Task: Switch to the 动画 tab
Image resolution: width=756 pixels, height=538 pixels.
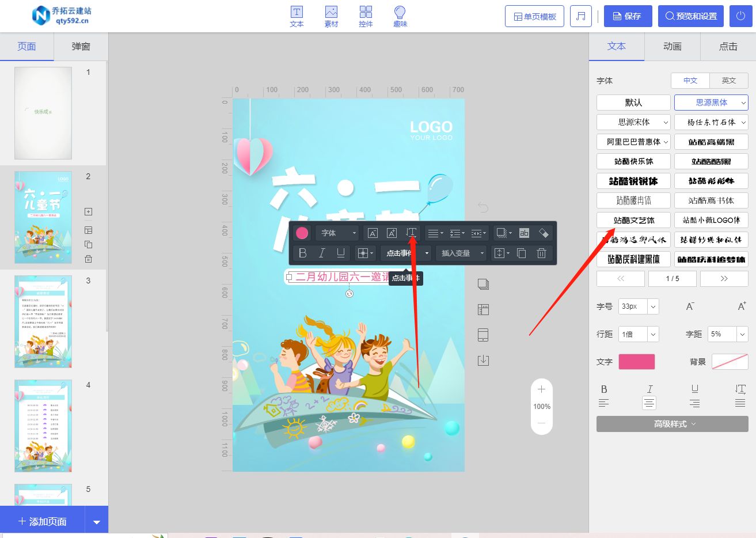Action: click(x=673, y=47)
